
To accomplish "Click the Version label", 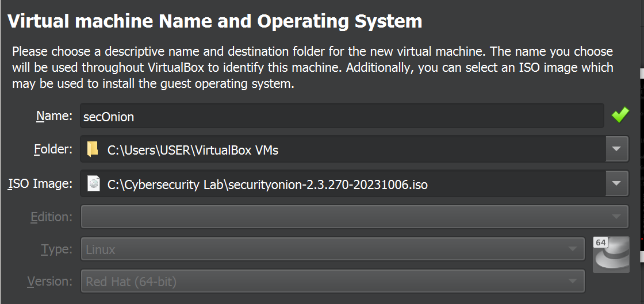I will (x=50, y=282).
